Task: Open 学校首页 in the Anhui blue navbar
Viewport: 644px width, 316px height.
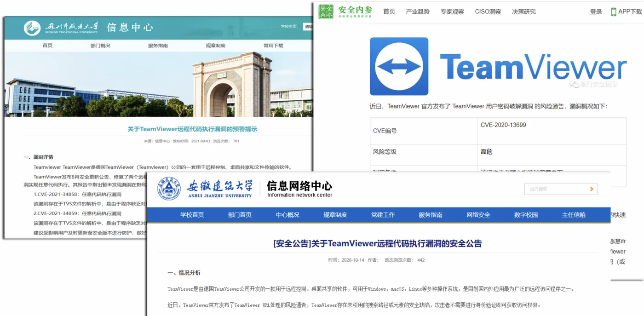Action: (x=192, y=215)
